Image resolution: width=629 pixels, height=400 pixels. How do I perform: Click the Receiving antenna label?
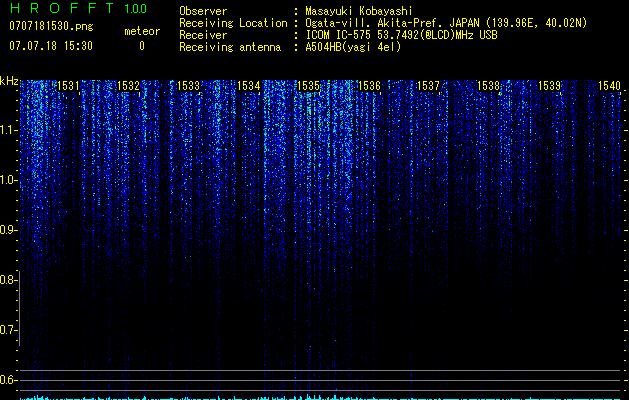pyautogui.click(x=230, y=47)
